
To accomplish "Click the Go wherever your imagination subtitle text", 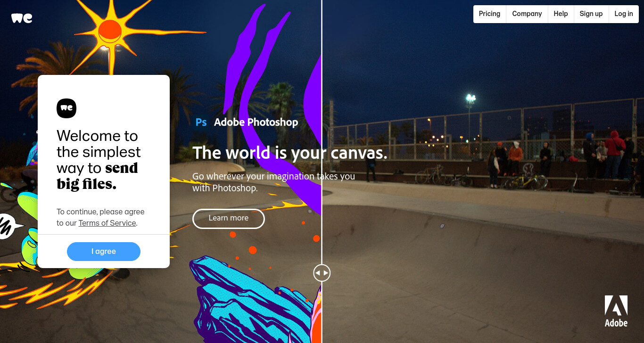I will pyautogui.click(x=273, y=182).
